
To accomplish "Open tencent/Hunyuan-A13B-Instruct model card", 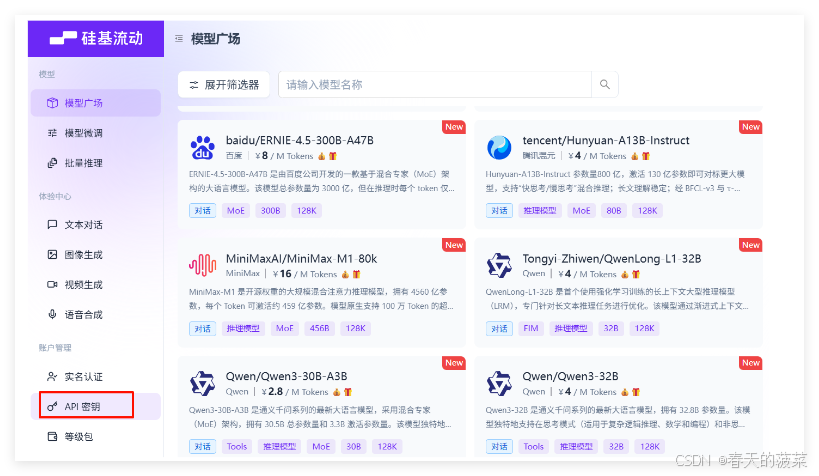I will point(618,175).
